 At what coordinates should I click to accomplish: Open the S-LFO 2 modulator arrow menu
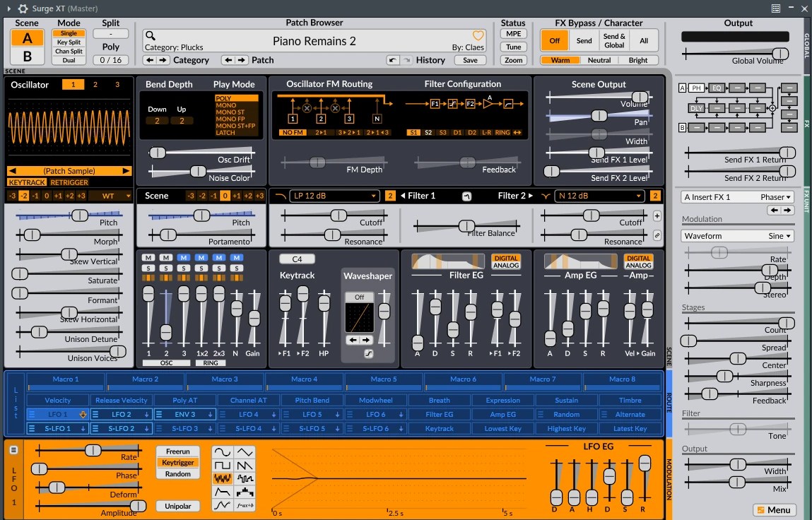pos(146,428)
